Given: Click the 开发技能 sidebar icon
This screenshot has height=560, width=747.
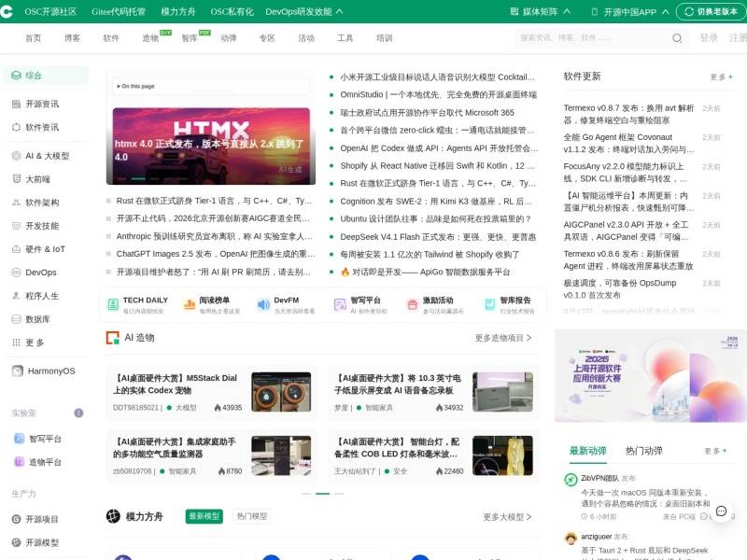Looking at the screenshot, I should click(x=16, y=226).
